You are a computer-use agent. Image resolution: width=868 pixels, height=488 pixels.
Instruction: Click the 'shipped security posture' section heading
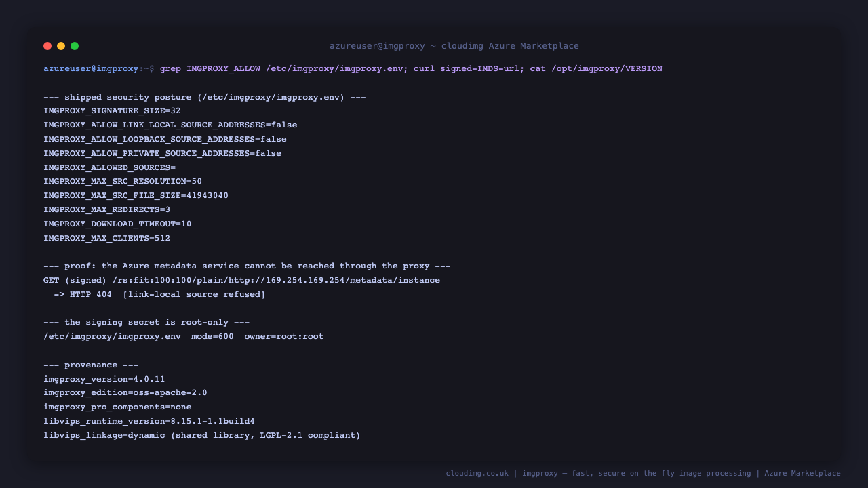tap(205, 97)
